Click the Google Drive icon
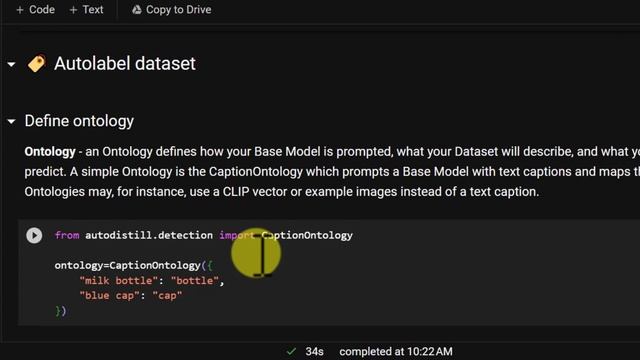This screenshot has width=640, height=360. 137,9
